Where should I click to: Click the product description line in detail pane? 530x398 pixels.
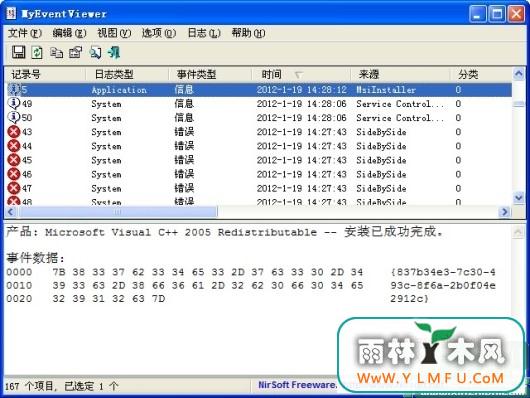(225, 232)
